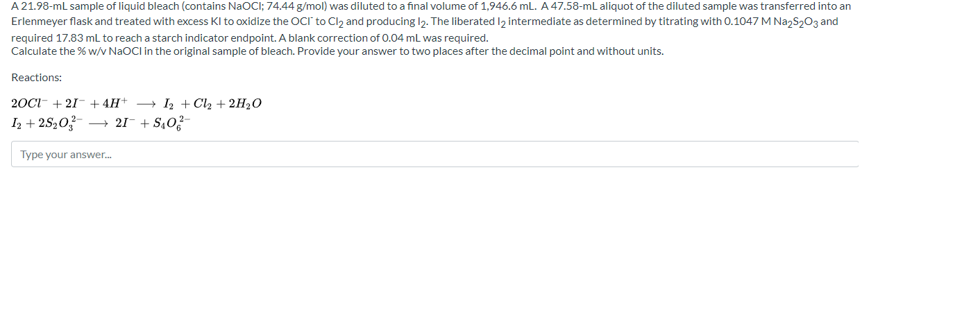Click the 'Type your answer...' input field
The image size is (980, 333).
(434, 154)
